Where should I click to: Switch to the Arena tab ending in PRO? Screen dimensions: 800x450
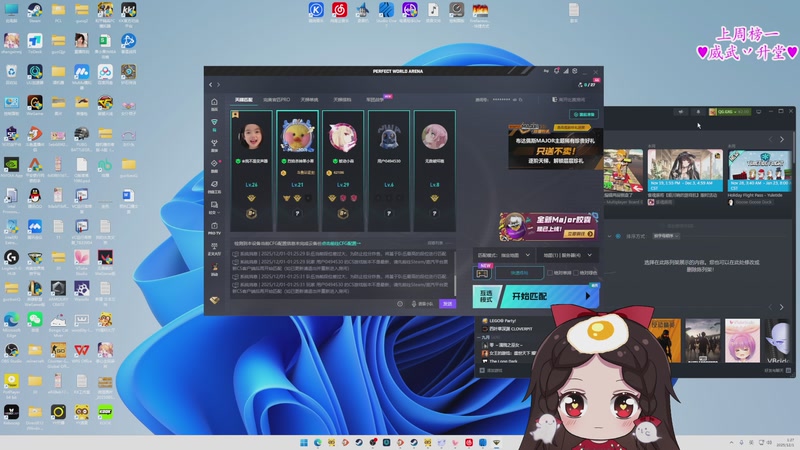pyautogui.click(x=277, y=99)
